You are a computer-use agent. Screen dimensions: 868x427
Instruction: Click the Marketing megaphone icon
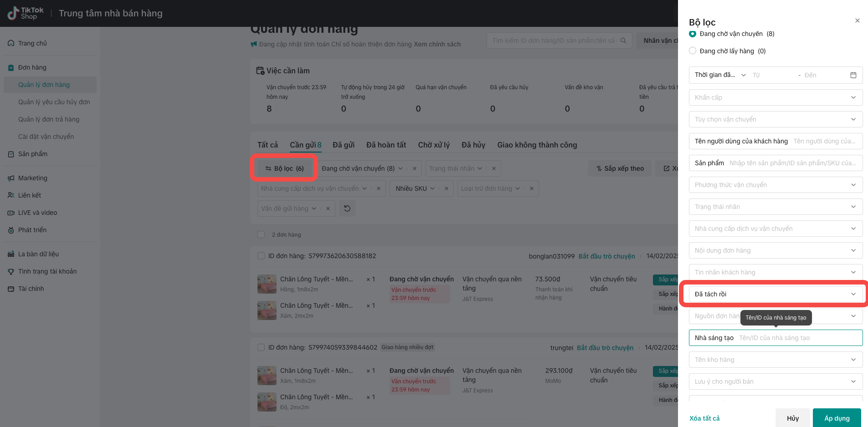tap(11, 178)
